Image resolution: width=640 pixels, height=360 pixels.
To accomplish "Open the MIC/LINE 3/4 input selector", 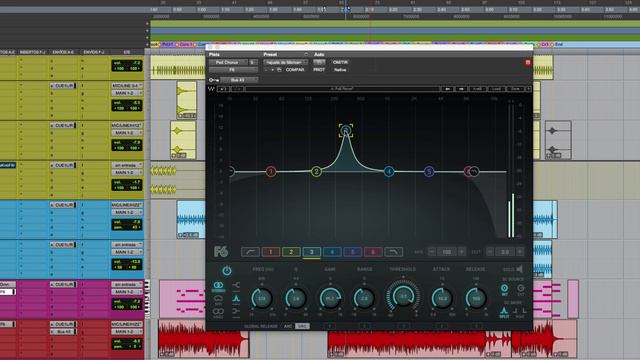I will pos(127,86).
